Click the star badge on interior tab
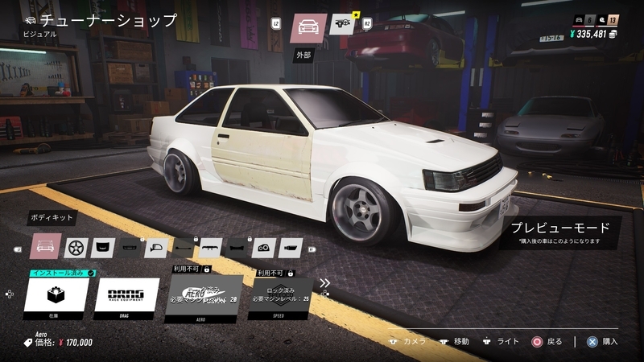The height and width of the screenshot is (362, 644). [356, 15]
